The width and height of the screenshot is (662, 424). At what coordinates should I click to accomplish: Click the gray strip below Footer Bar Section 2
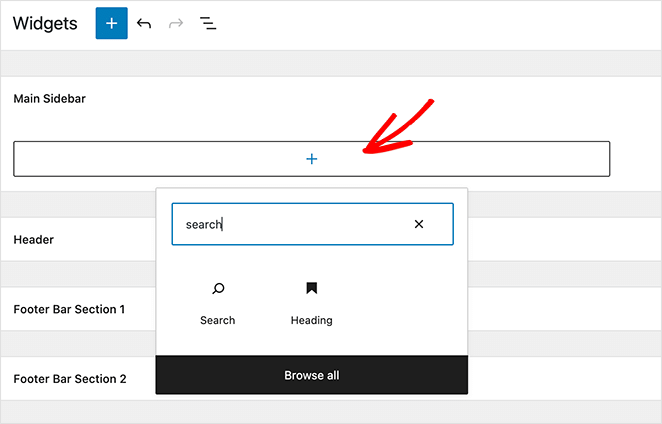(x=330, y=412)
